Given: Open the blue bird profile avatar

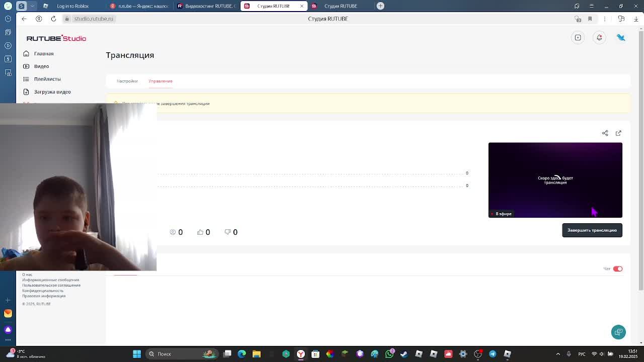Looking at the screenshot, I should (621, 38).
